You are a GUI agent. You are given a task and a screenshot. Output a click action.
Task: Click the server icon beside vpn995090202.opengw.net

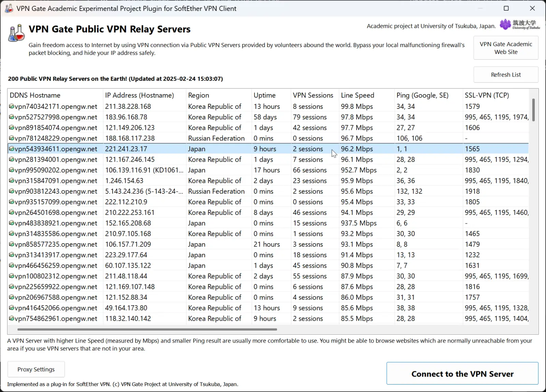click(12, 170)
